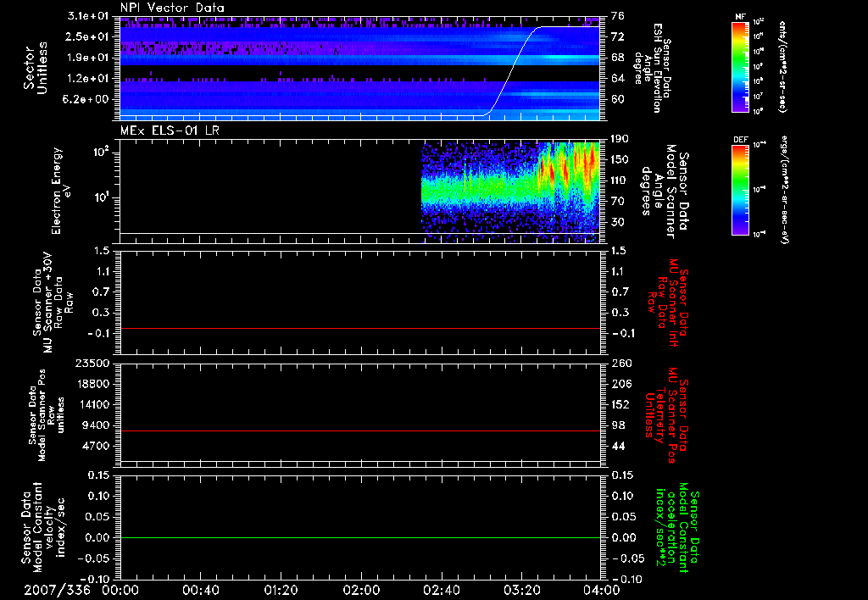
Task: Click the 2007/336 date label
Action: click(x=57, y=590)
